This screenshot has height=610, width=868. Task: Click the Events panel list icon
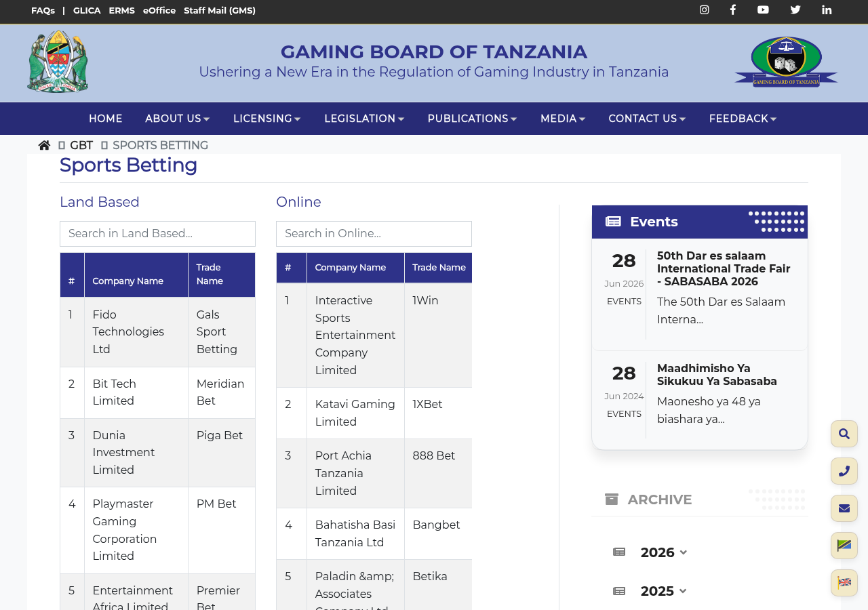(613, 222)
